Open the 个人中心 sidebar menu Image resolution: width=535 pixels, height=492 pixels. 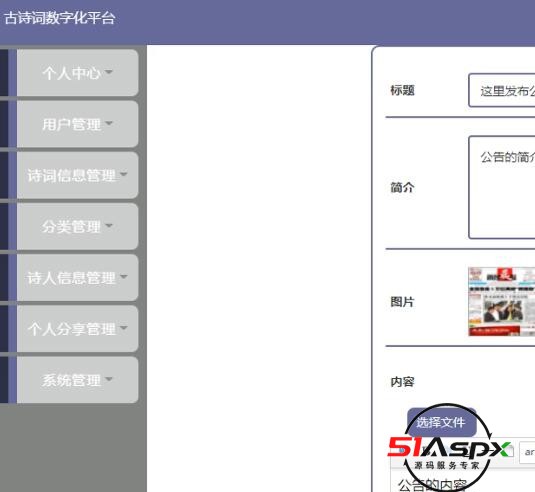77,73
